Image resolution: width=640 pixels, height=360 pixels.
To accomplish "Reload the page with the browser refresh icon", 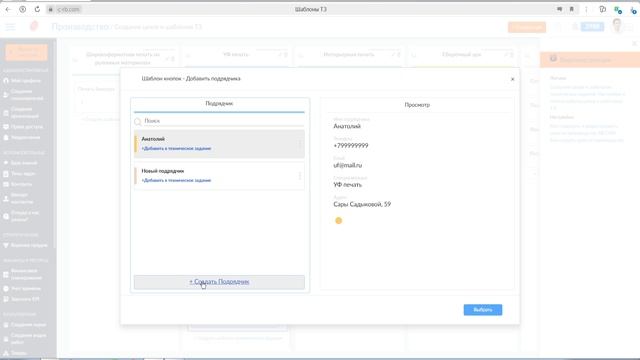I will click(x=37, y=9).
